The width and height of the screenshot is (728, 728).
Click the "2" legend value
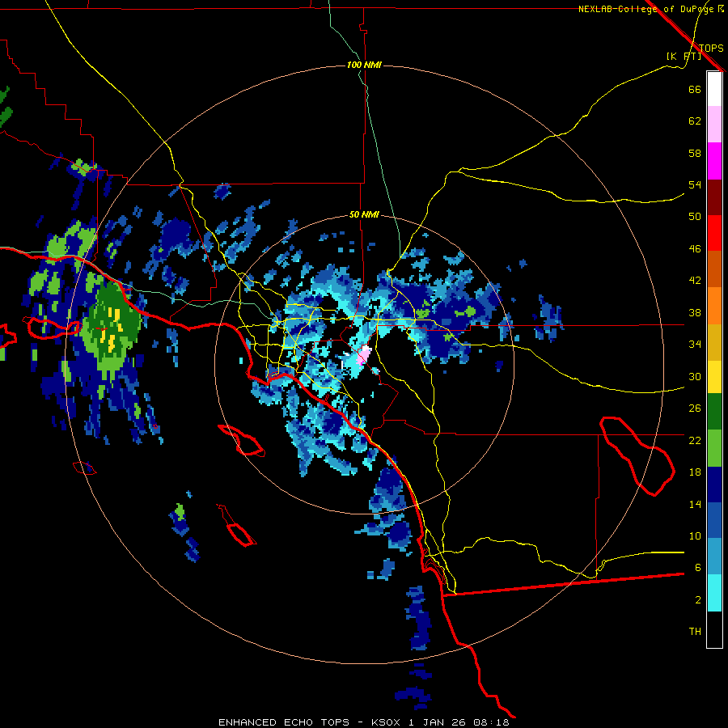click(x=698, y=599)
